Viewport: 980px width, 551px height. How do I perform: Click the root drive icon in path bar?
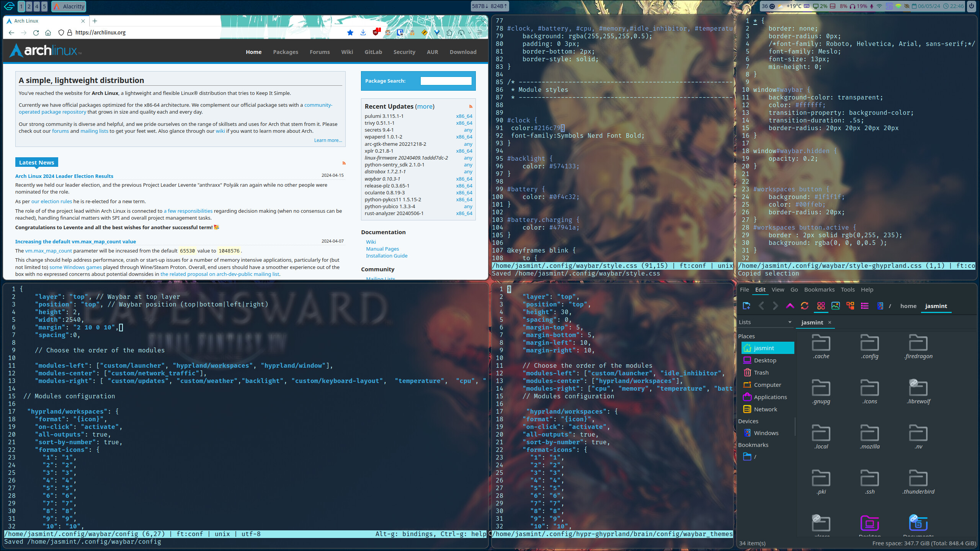pyautogui.click(x=880, y=306)
